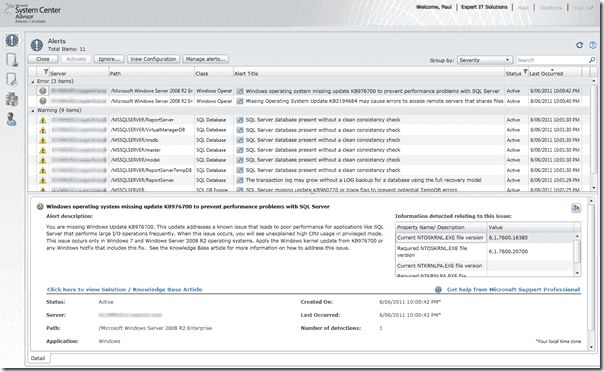Click the warning icon of the ReportServerTempDB row
Viewport: 604px width, 372px height.
[43, 170]
